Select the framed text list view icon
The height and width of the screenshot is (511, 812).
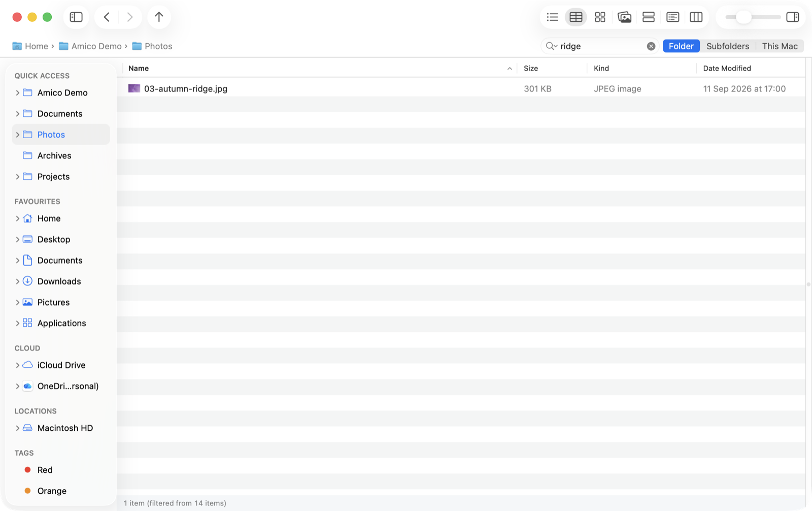[x=672, y=17]
